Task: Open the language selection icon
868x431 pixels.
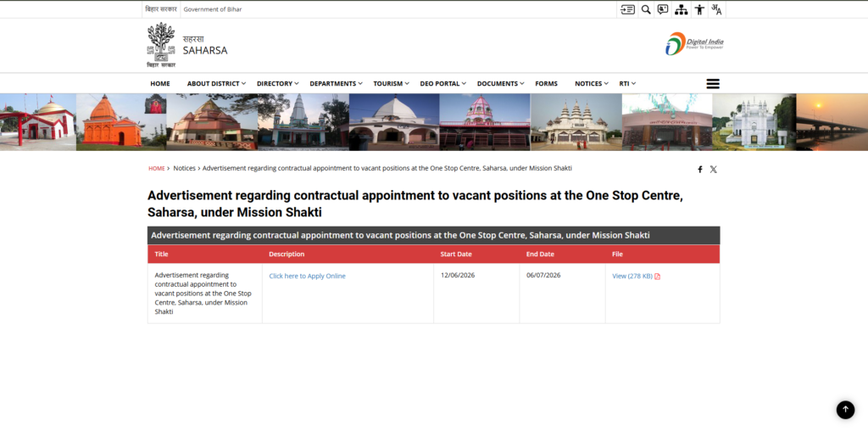Action: (x=716, y=9)
